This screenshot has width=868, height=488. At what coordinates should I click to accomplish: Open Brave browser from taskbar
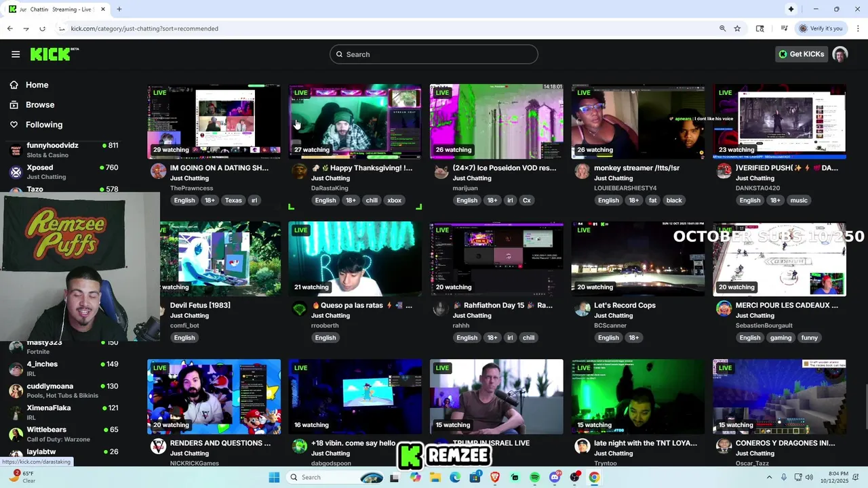495,477
